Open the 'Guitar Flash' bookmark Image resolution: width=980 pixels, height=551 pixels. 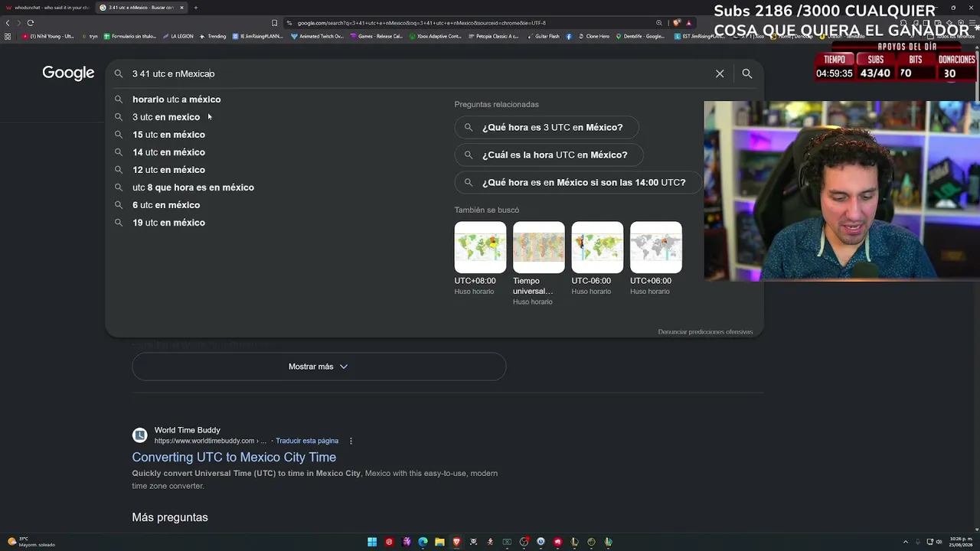(543, 36)
